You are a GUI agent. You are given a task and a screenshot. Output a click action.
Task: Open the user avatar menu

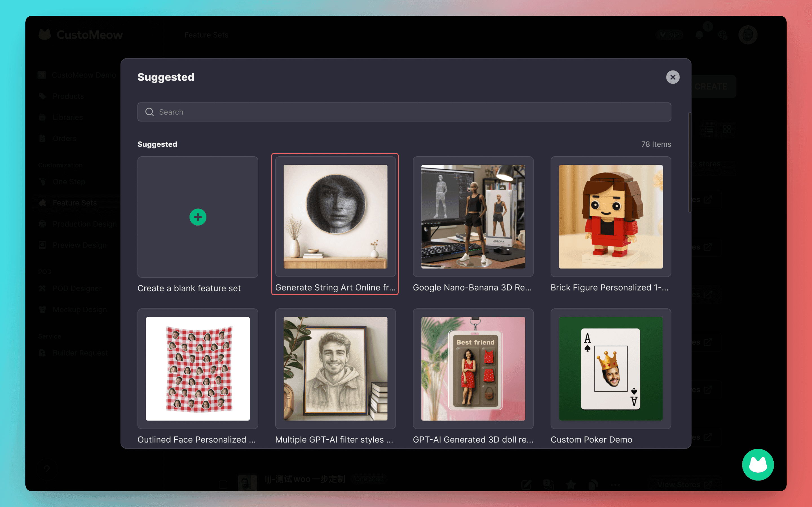tap(748, 35)
